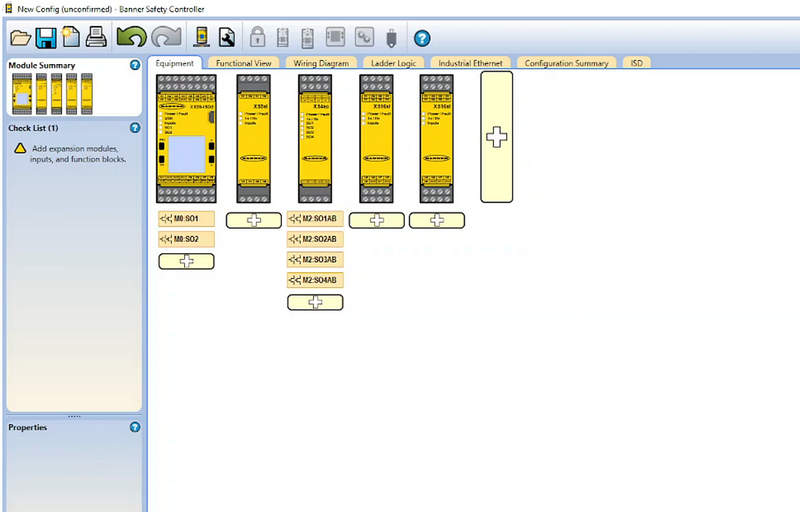Add input under the XS8si module
The width and height of the screenshot is (800, 512).
pos(254,220)
